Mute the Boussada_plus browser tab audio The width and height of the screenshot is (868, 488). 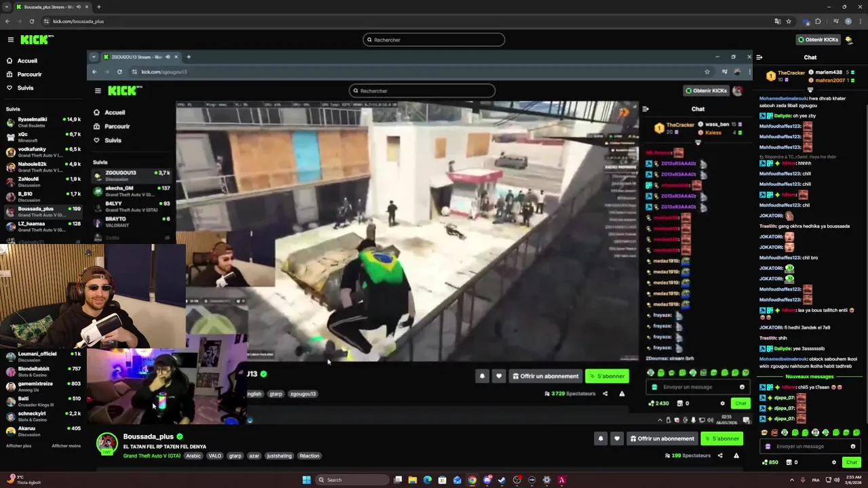point(79,7)
